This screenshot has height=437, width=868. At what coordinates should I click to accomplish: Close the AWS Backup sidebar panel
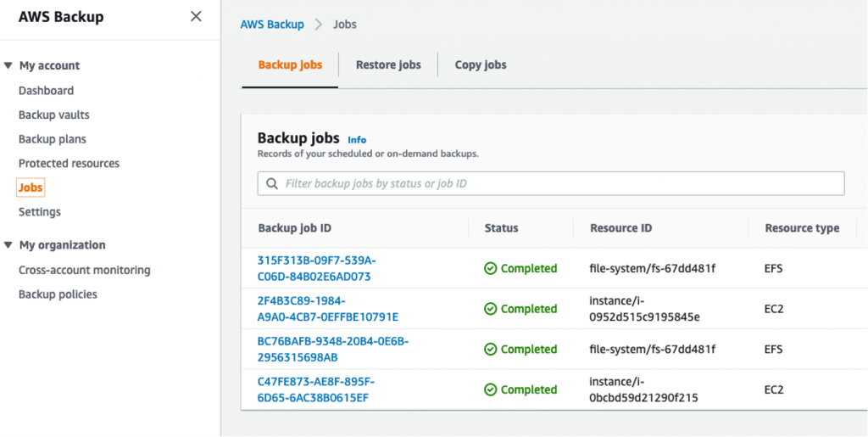[196, 16]
